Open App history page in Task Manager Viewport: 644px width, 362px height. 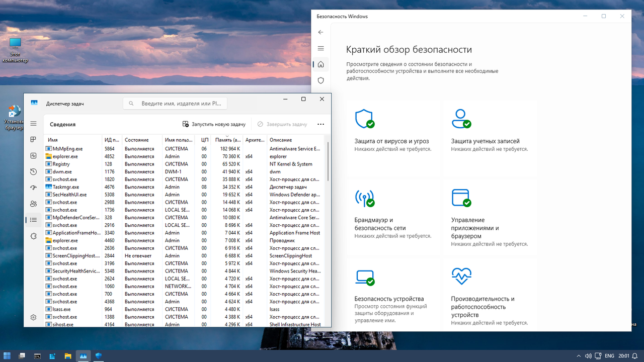coord(33,172)
